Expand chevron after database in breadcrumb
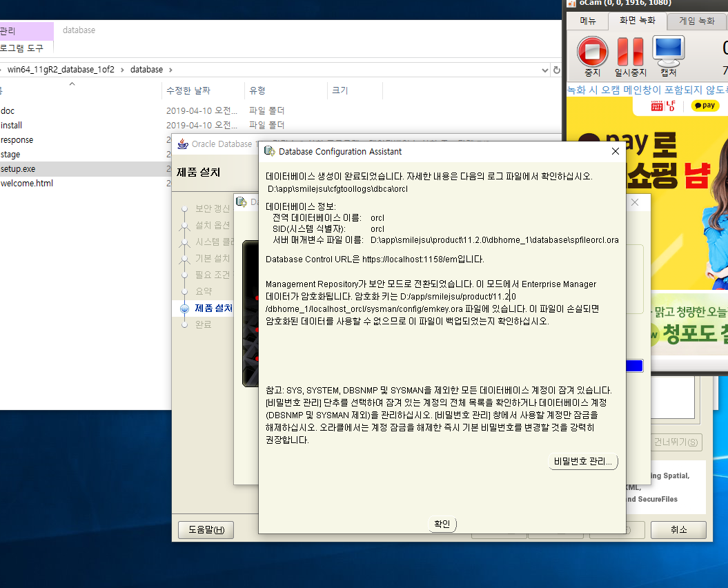Image resolution: width=728 pixels, height=588 pixels. tap(170, 70)
